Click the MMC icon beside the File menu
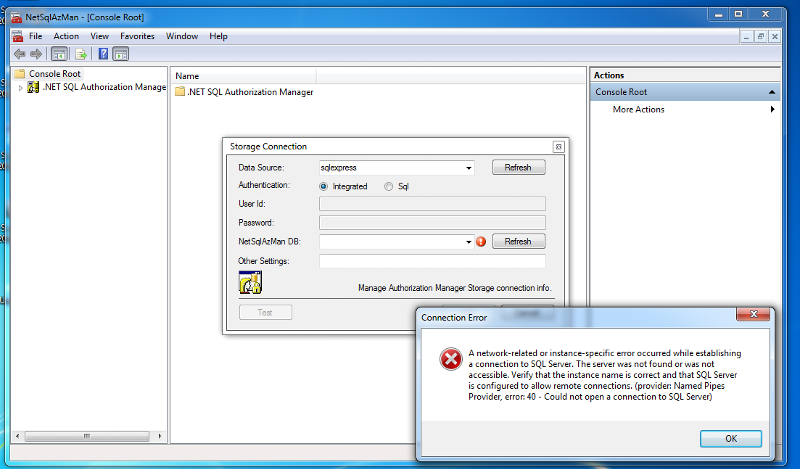Viewport: 800px width, 469px height. [x=18, y=36]
